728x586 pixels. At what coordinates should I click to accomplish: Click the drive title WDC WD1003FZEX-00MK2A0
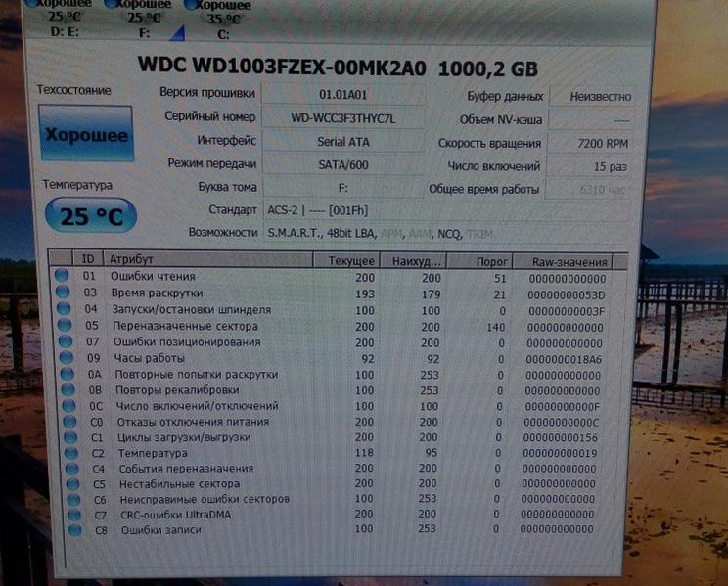click(x=282, y=67)
